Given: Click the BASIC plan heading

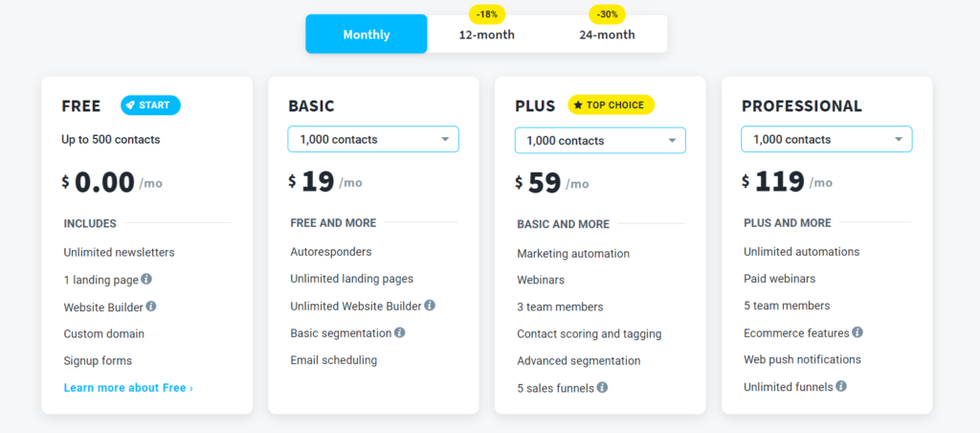Looking at the screenshot, I should point(311,106).
